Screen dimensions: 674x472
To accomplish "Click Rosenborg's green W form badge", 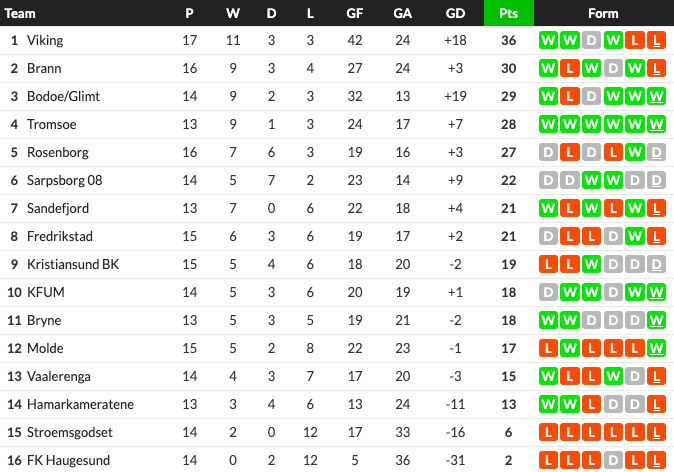I will point(634,152).
